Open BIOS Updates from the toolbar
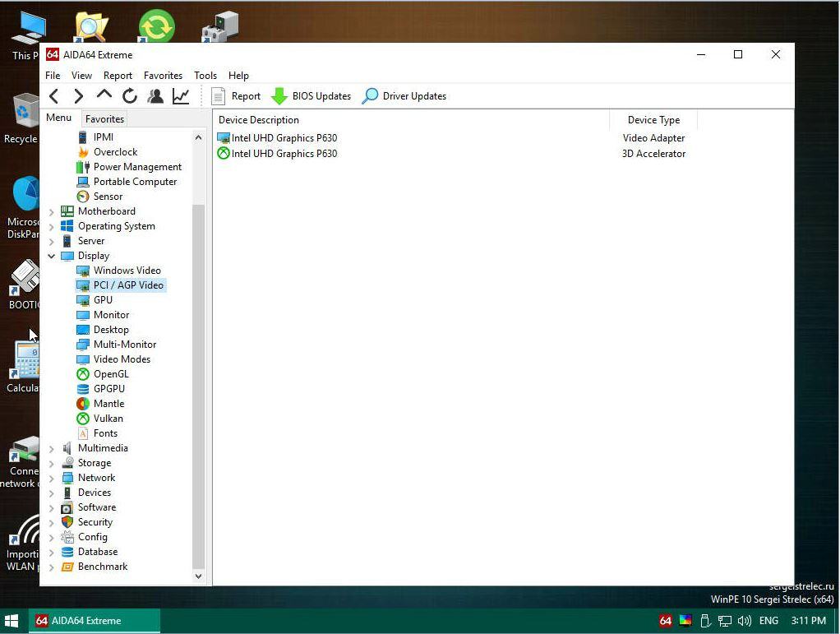Viewport: 840px width, 634px height. click(312, 96)
